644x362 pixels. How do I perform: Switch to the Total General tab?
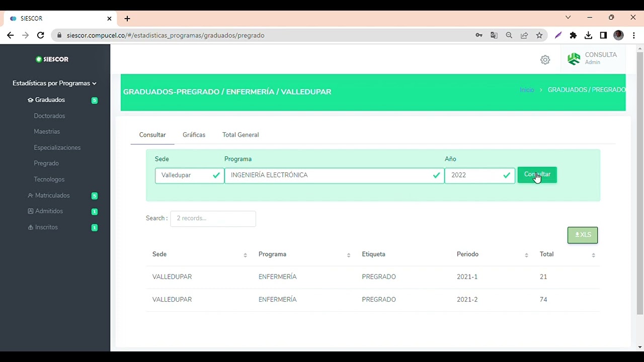pyautogui.click(x=240, y=135)
